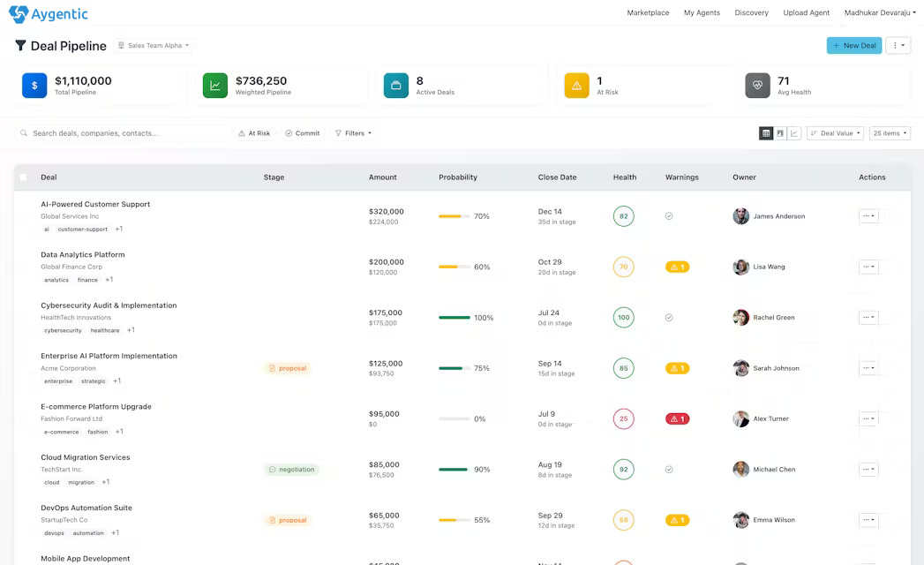Viewport: 924px width, 565px height.
Task: Open warning badge for Data Analytics Platform
Action: [677, 267]
